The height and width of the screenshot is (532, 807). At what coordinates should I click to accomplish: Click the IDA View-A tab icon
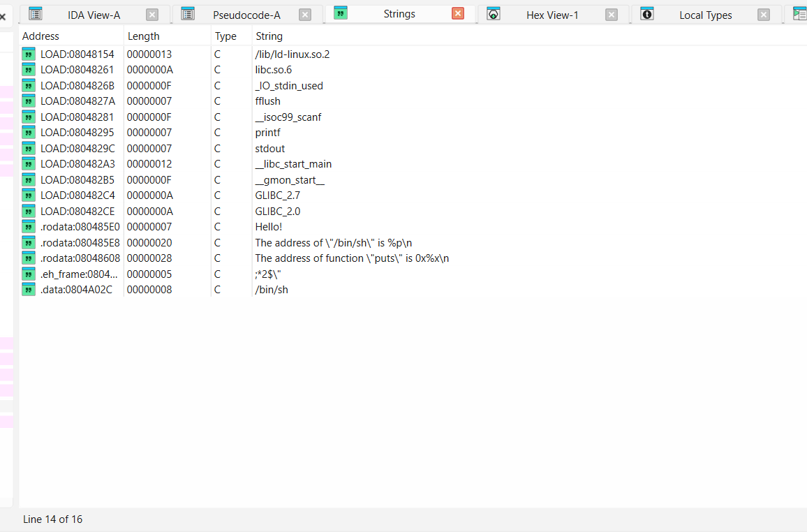[x=36, y=13]
